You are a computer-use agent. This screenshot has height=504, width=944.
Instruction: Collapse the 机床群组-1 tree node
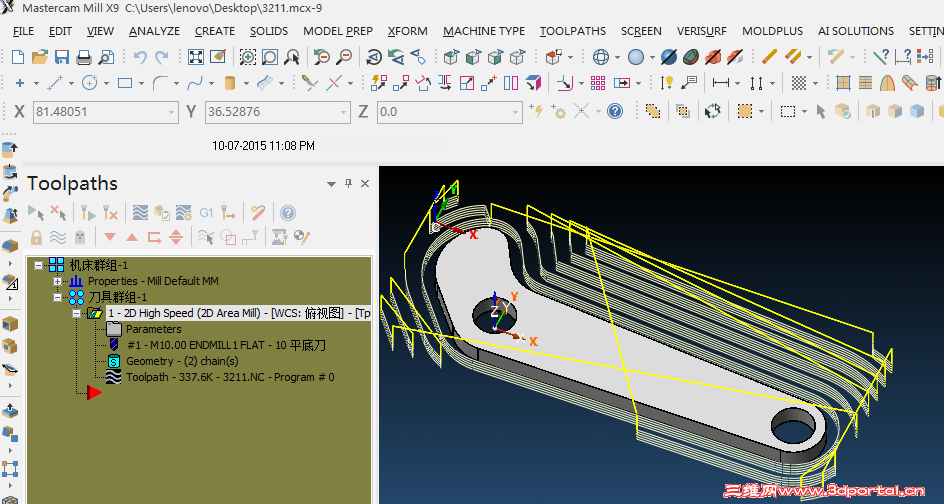(x=39, y=265)
